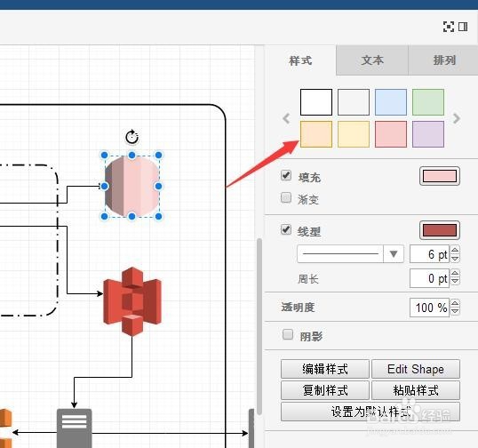Click the 透明度 opacity 100 % field

coord(429,308)
